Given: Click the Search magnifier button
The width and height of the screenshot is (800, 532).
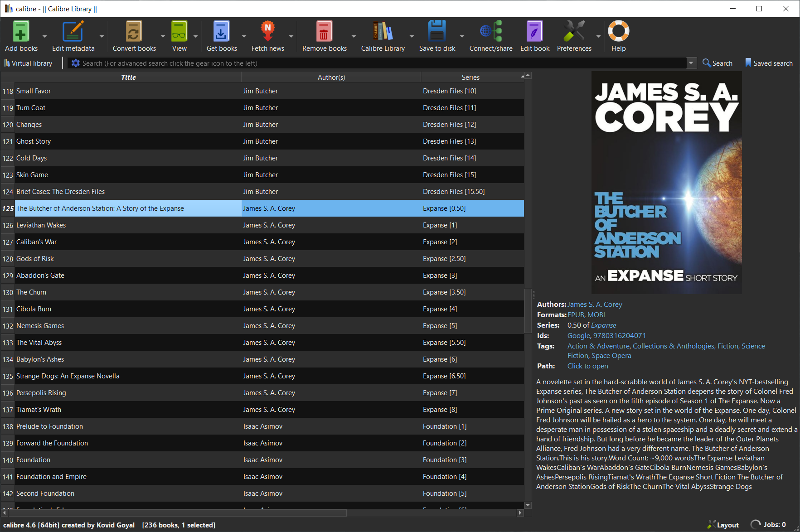Looking at the screenshot, I should click(717, 63).
